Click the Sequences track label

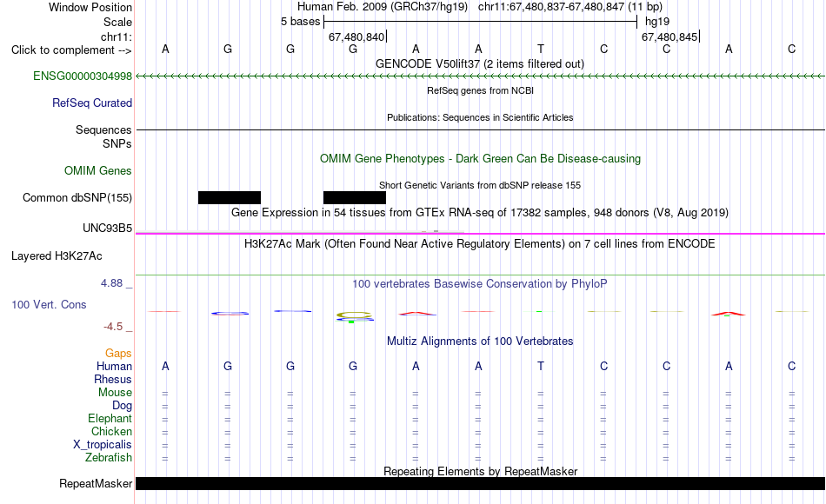click(x=103, y=129)
